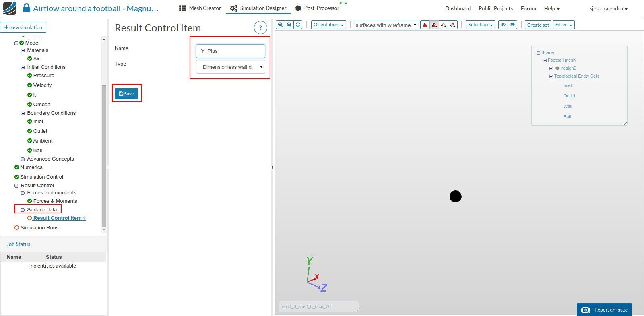
Task: Save the result control item
Action: click(x=127, y=94)
